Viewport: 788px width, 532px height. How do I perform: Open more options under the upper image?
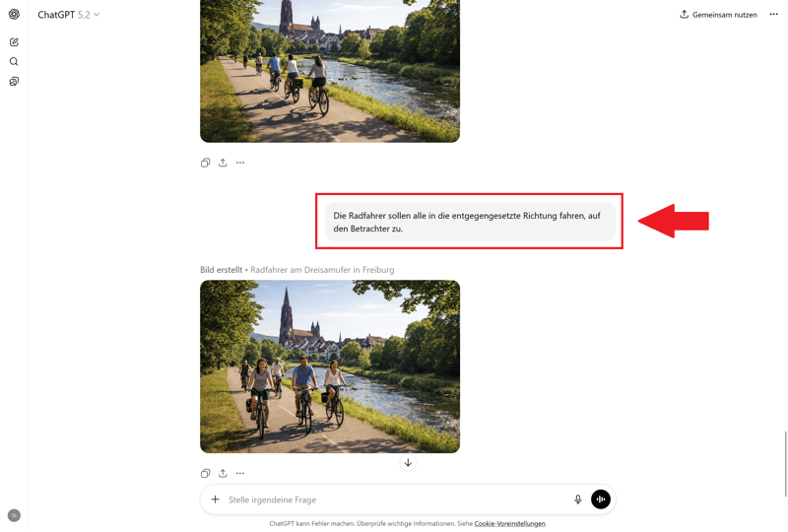[x=240, y=163]
